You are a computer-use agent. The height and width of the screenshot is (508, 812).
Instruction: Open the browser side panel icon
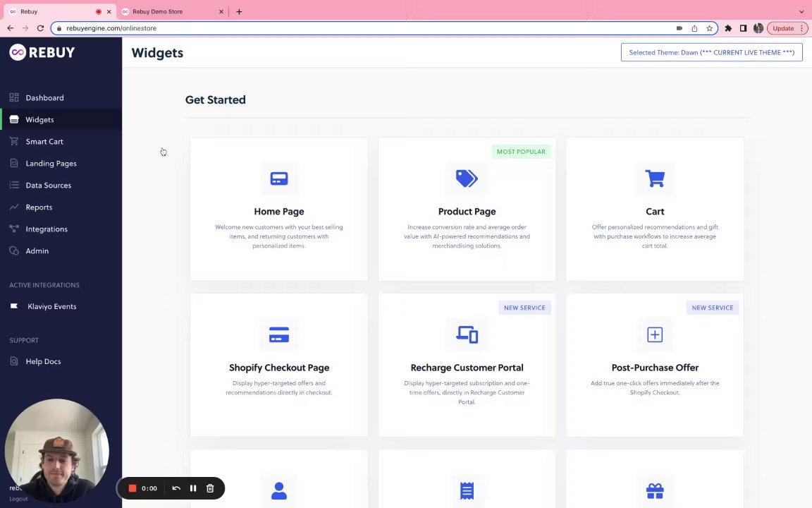click(x=743, y=28)
